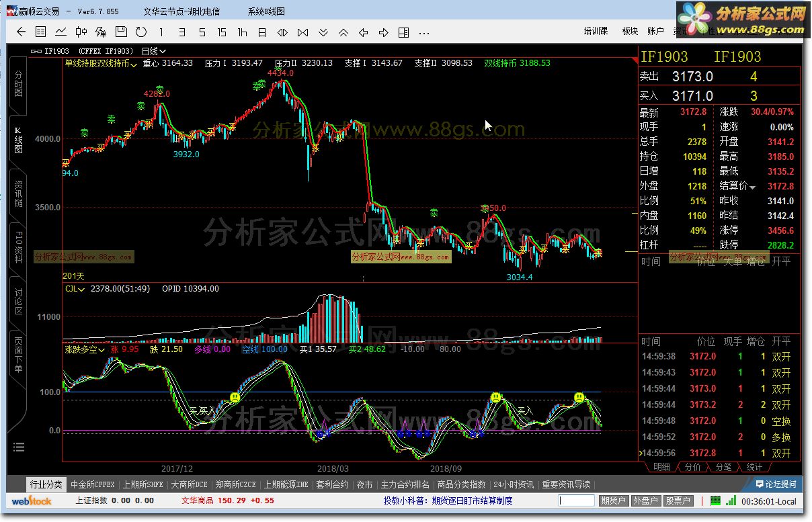Click the 期货户 button
This screenshot has width=812, height=522.
pyautogui.click(x=614, y=501)
